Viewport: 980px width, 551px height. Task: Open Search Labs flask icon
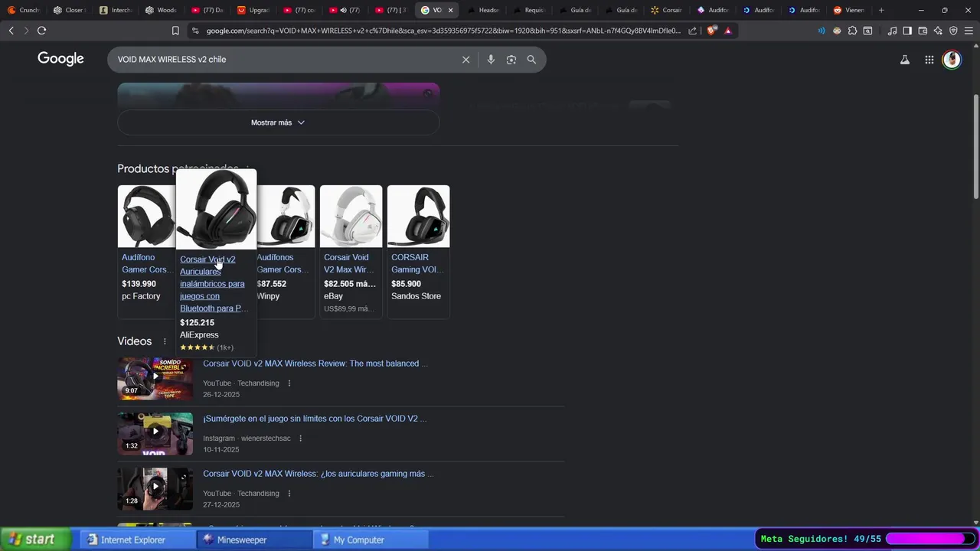905,60
